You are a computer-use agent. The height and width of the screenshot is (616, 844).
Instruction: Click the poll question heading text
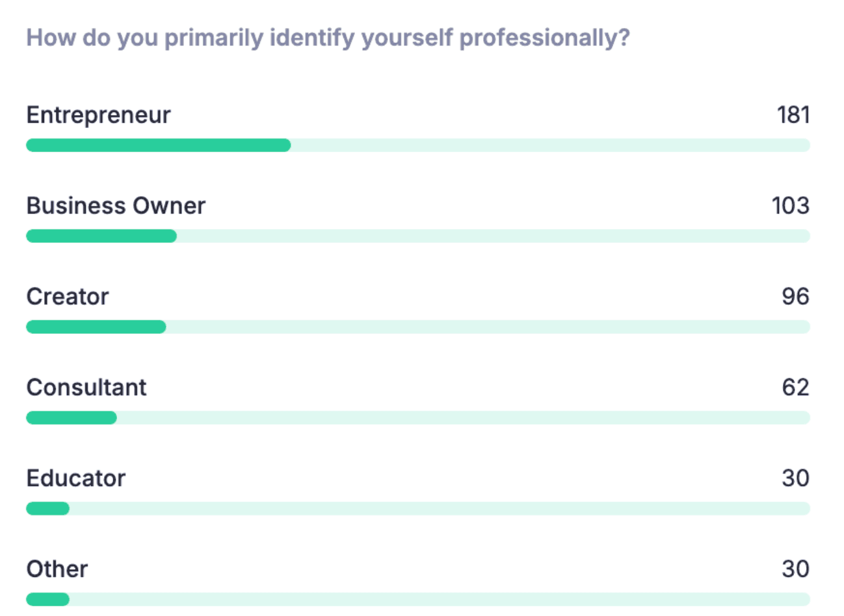click(x=328, y=38)
